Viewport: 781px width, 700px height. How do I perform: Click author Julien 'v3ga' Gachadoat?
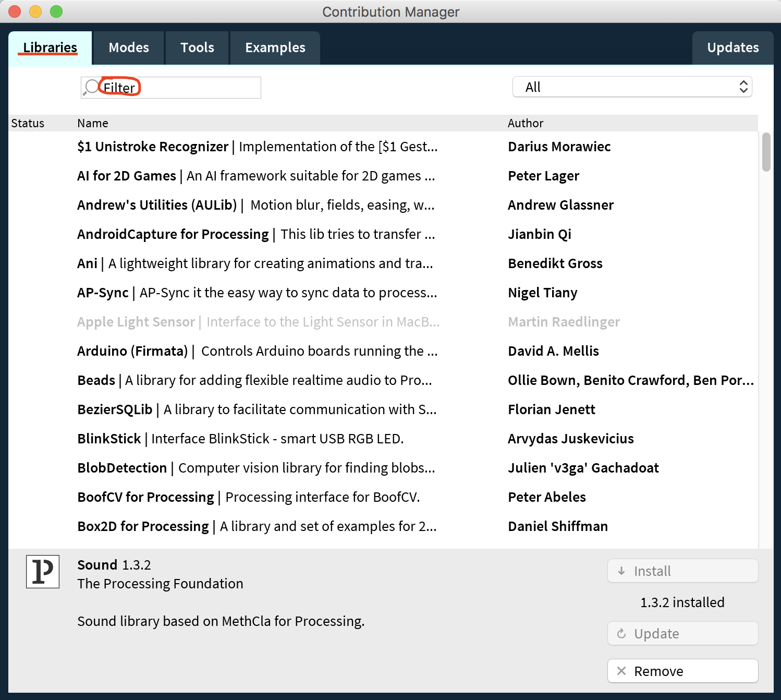click(x=583, y=468)
